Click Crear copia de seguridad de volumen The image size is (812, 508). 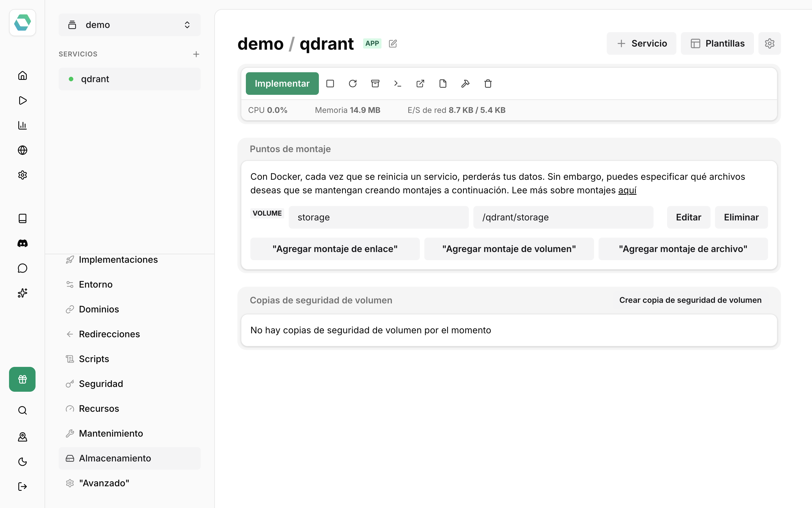tap(690, 300)
